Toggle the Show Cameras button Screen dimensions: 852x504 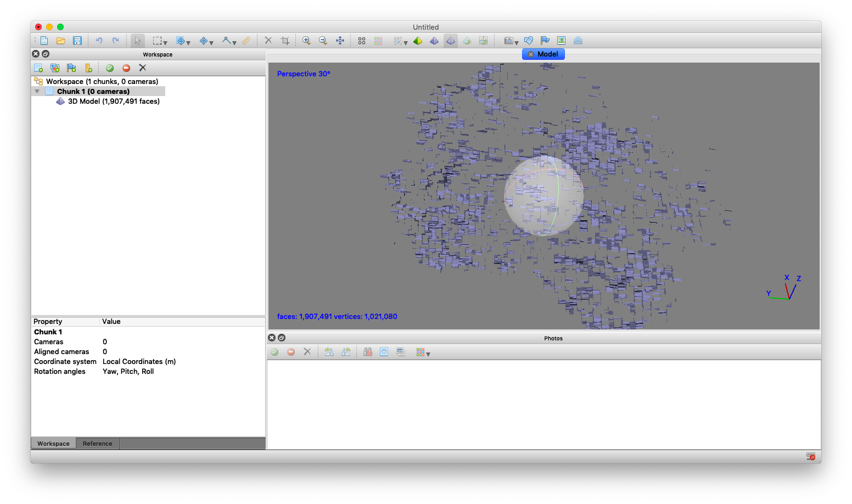(x=509, y=41)
